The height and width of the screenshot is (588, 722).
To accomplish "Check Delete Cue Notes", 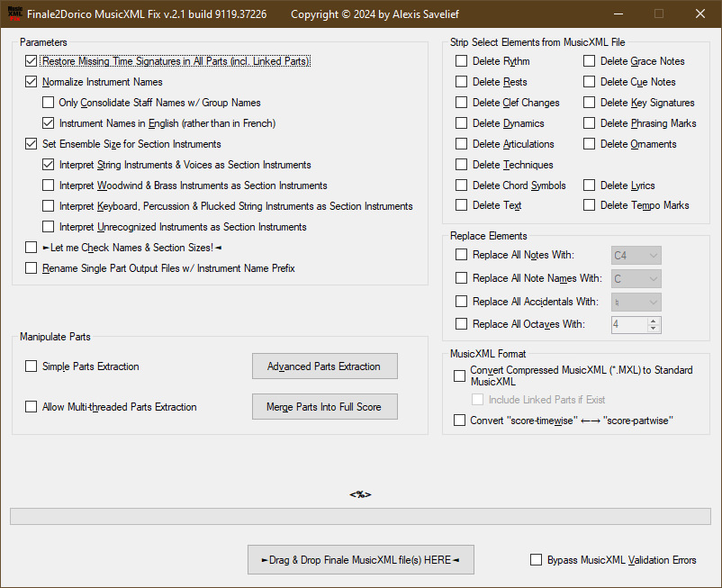I will (x=589, y=82).
